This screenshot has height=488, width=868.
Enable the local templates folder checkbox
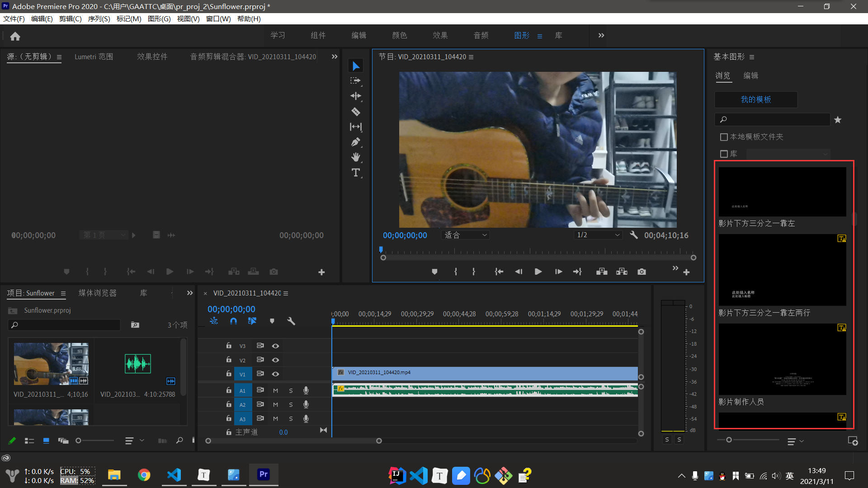pos(724,137)
